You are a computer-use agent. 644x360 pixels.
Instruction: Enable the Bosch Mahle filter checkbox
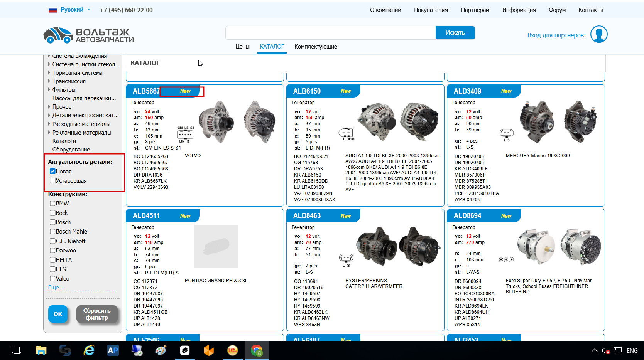(x=52, y=232)
